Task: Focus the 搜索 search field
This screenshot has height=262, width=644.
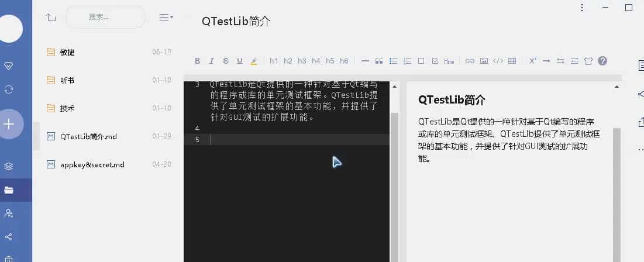Action: pyautogui.click(x=105, y=17)
